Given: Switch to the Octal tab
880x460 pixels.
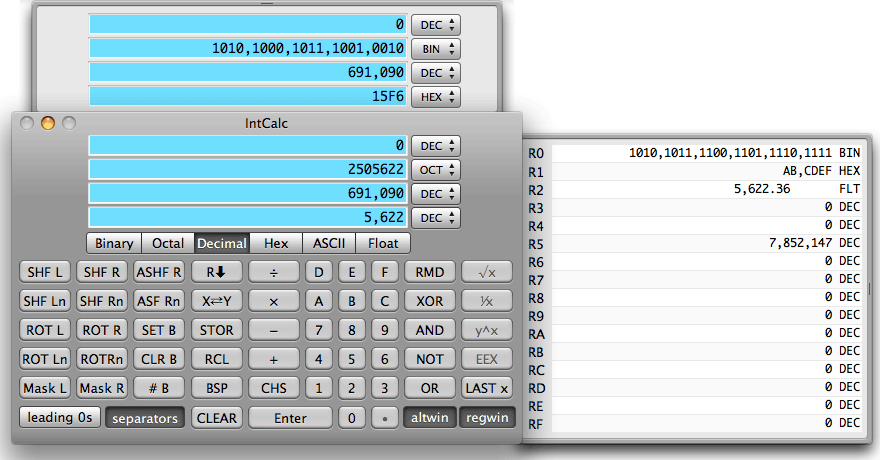Looking at the screenshot, I should tap(168, 243).
